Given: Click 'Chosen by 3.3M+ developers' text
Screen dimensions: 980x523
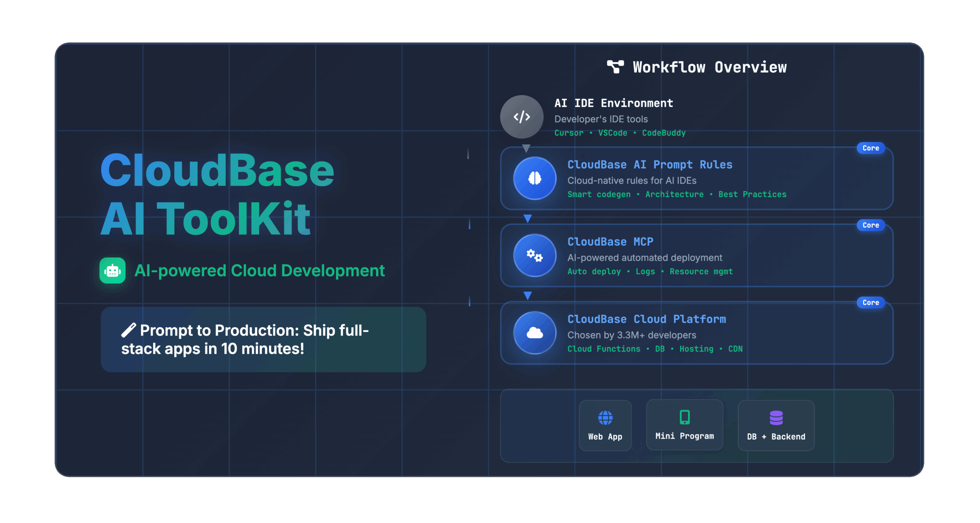Looking at the screenshot, I should click(x=632, y=335).
